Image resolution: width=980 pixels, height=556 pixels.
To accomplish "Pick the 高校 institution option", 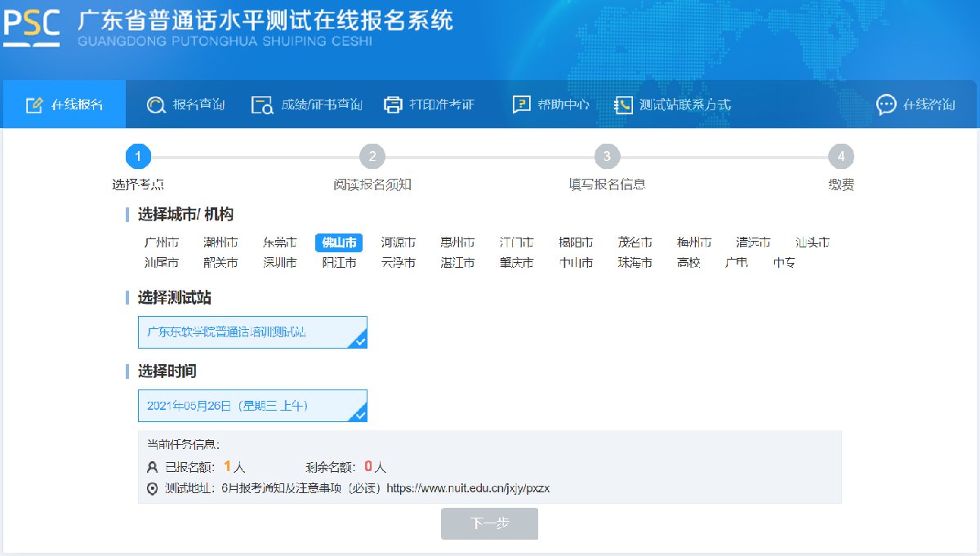I will tap(688, 263).
